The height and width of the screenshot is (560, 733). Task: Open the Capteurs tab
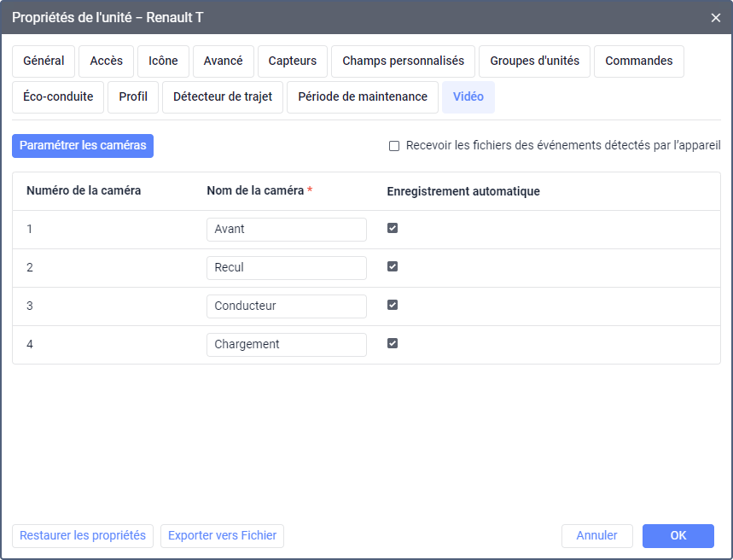tap(293, 61)
